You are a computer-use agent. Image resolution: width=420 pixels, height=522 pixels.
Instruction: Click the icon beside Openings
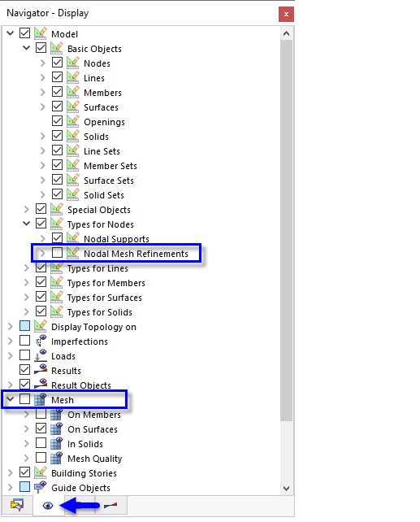pos(73,121)
